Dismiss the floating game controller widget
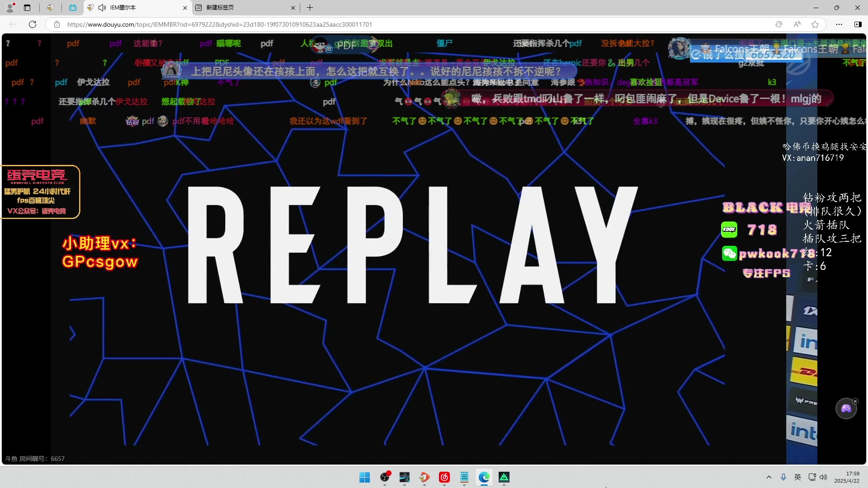The image size is (868, 488). [855, 401]
